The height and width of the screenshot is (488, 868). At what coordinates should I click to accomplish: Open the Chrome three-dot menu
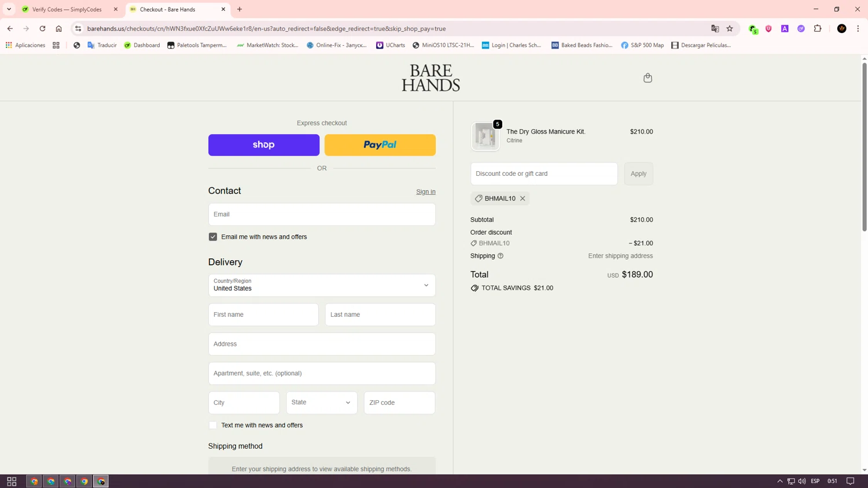tap(858, 28)
